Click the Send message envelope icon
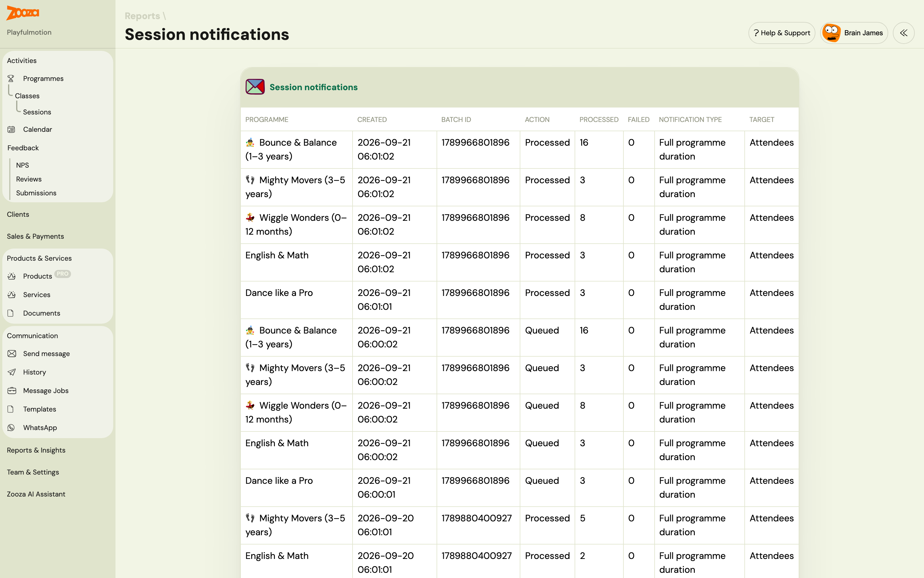924x578 pixels. tap(12, 354)
